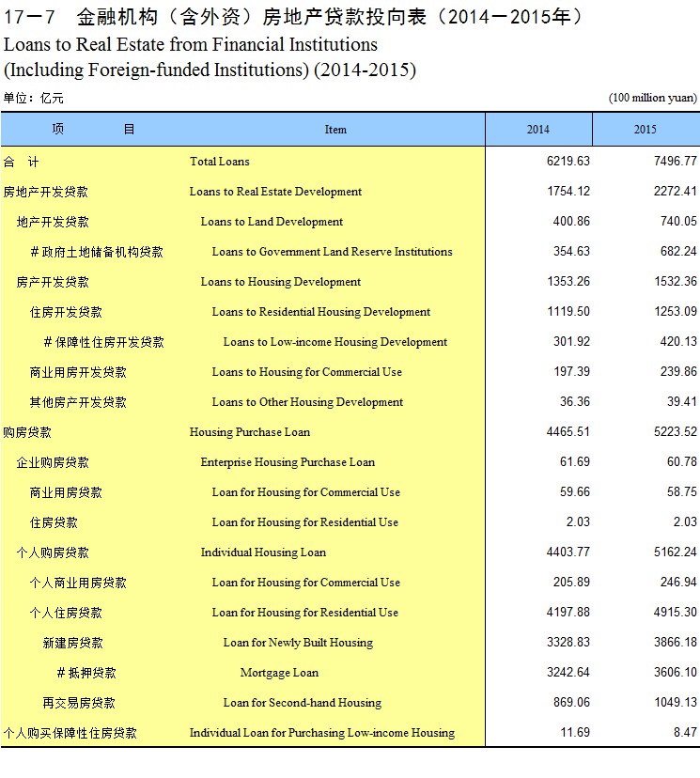The width and height of the screenshot is (700, 778).
Task: Select value 59.66 in the table
Action: click(575, 491)
